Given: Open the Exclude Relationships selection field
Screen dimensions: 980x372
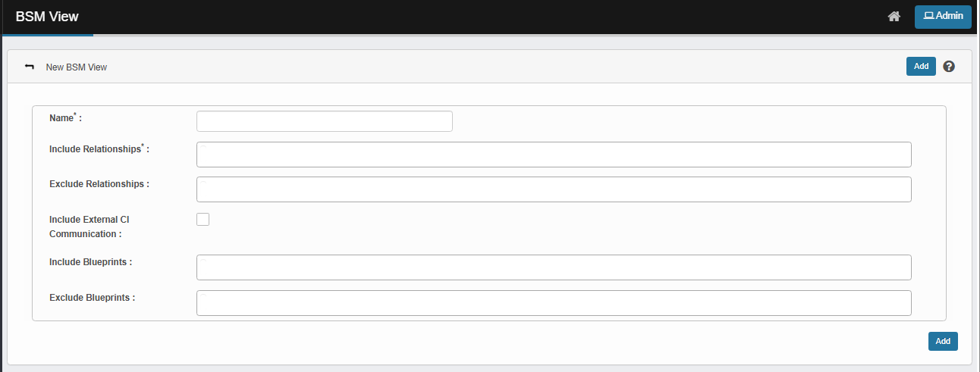Looking at the screenshot, I should 554,189.
